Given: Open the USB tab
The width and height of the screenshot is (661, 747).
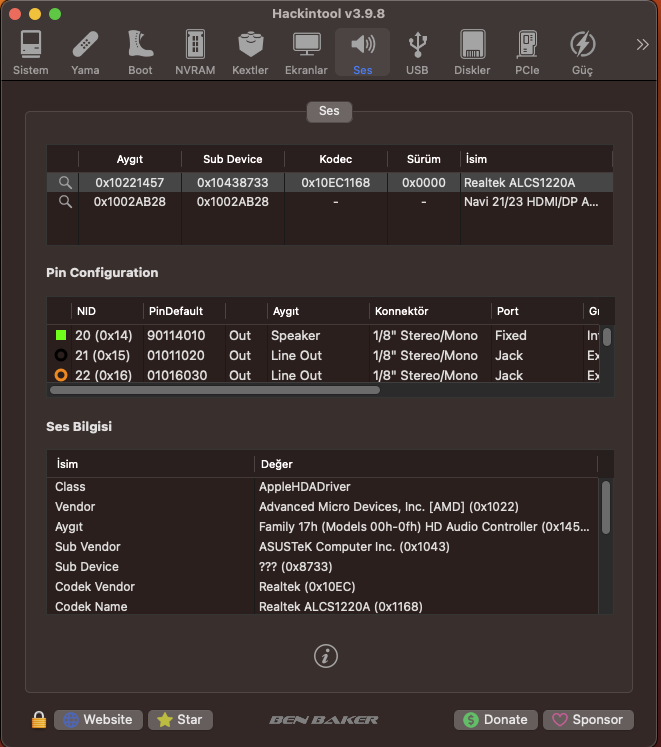Looking at the screenshot, I should coord(417,52).
